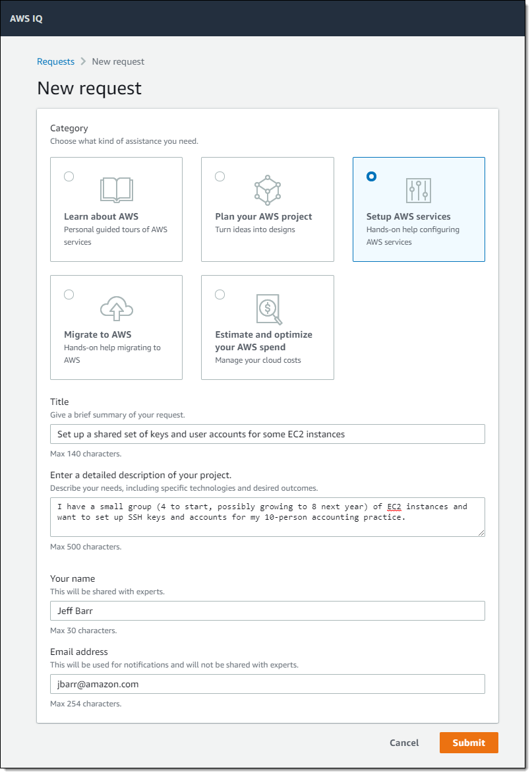Click the cube network Plan your project icon
This screenshot has width=532, height=775.
pos(268,190)
